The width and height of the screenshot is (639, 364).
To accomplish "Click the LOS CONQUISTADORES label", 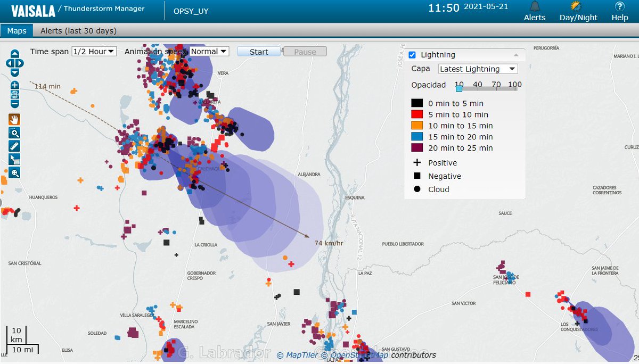I will pyautogui.click(x=579, y=326).
